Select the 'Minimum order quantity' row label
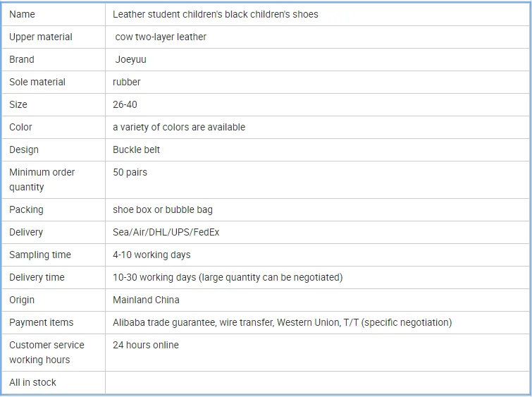532x397 pixels. pos(42,179)
